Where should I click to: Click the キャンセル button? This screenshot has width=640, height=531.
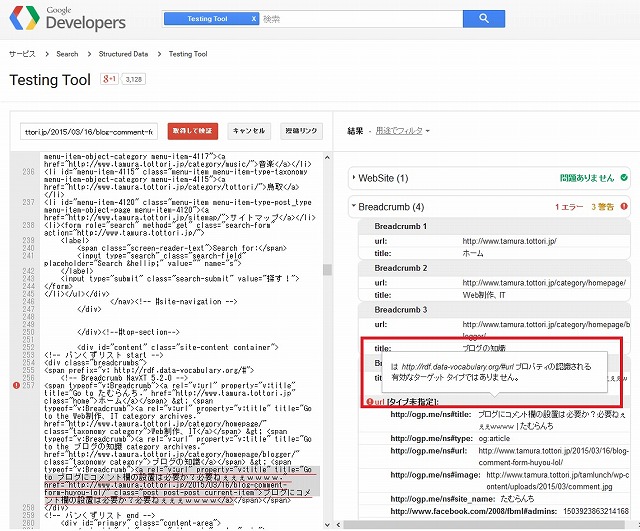coord(249,131)
